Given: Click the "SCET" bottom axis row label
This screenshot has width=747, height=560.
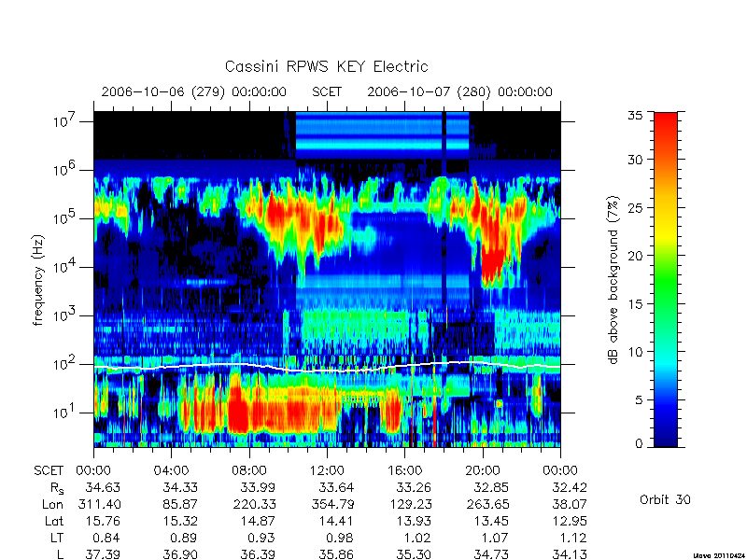Looking at the screenshot, I should [x=49, y=470].
